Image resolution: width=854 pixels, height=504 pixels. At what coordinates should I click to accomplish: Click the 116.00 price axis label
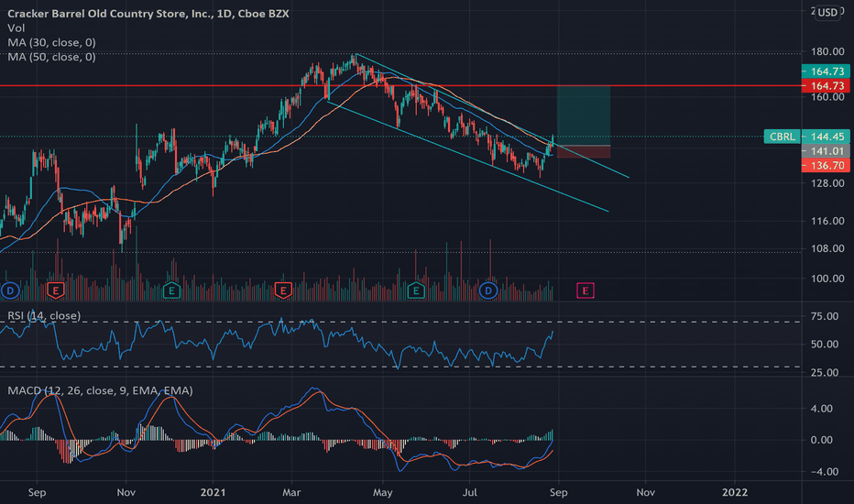pyautogui.click(x=827, y=221)
